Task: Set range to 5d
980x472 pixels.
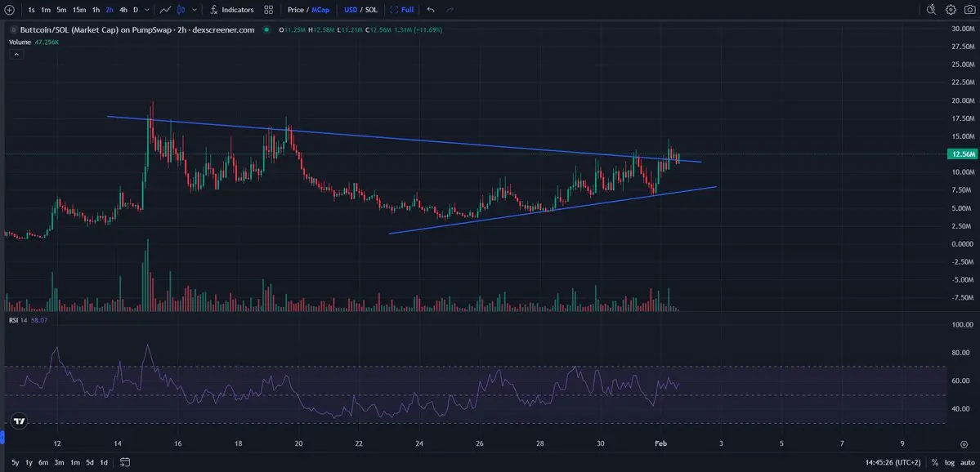Action: 90,463
